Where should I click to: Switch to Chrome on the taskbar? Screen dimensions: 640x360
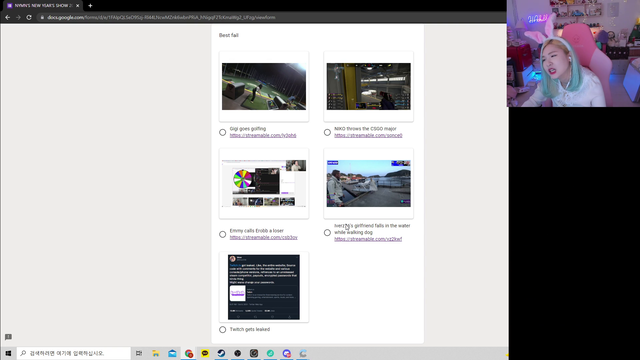coord(189,353)
